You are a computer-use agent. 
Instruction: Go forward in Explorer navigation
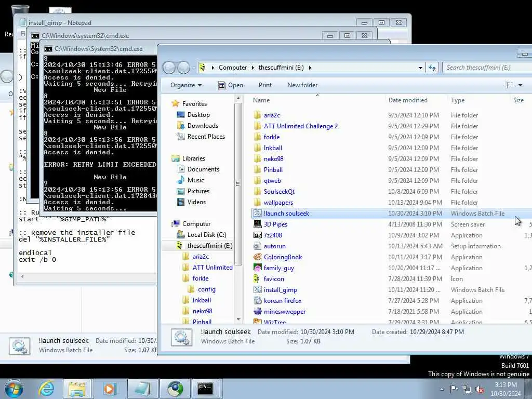pyautogui.click(x=184, y=68)
